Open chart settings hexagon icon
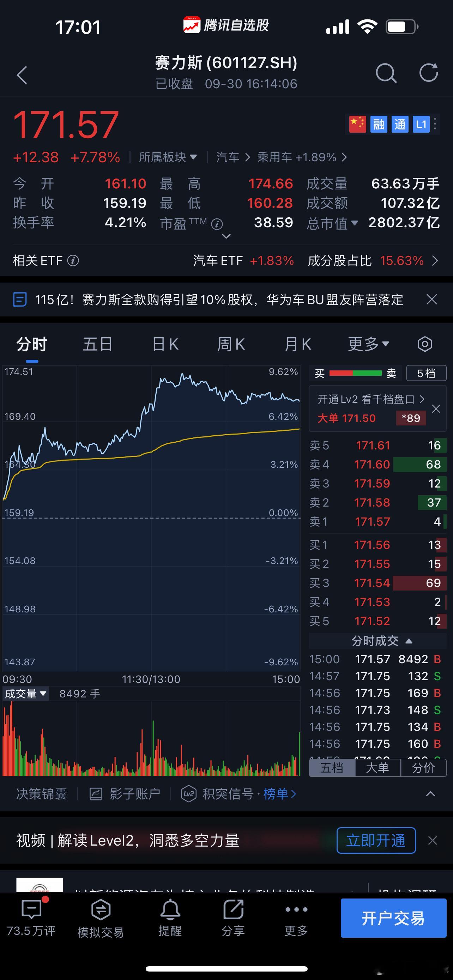The image size is (453, 980). point(425,344)
